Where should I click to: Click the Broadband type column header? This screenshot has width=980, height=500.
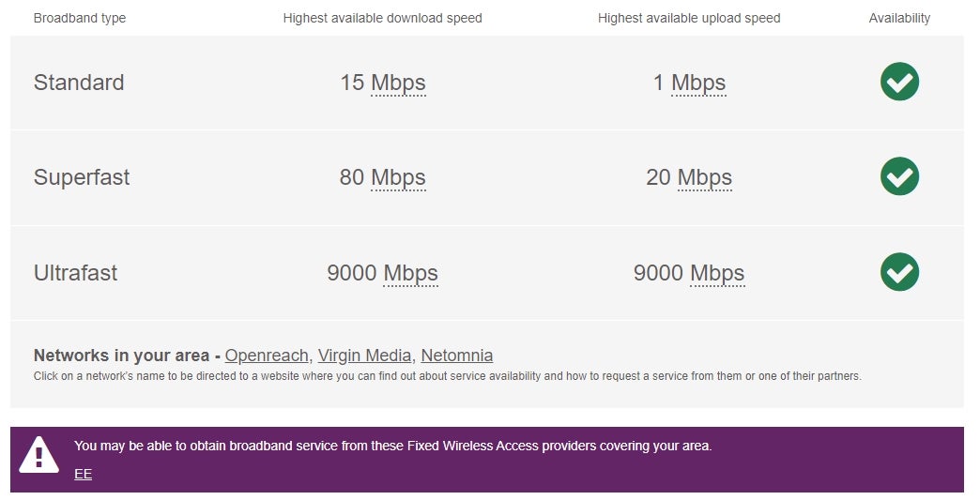point(80,18)
